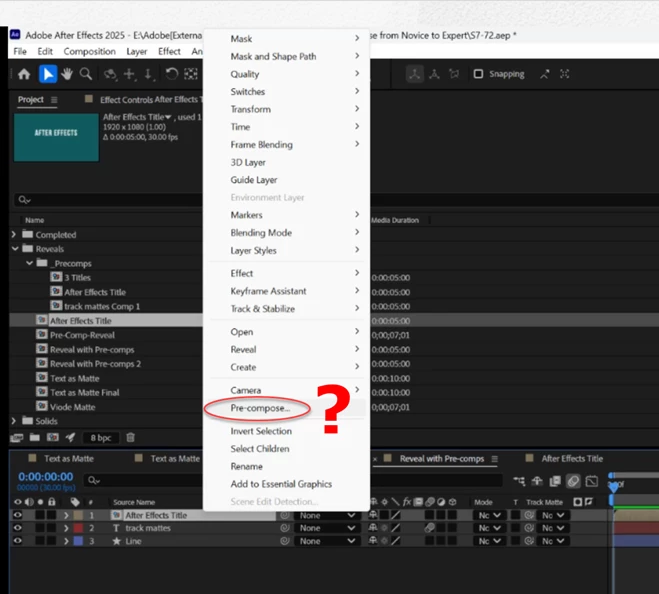The image size is (659, 594).
Task: Create a new composition icon
Action: tap(53, 438)
